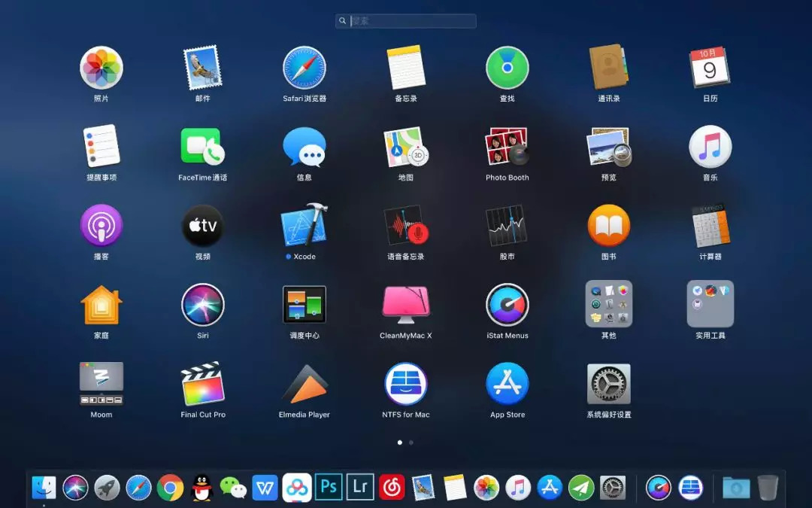This screenshot has height=508, width=812.
Task: Open System Preferences gear in the Dock
Action: tap(613, 488)
